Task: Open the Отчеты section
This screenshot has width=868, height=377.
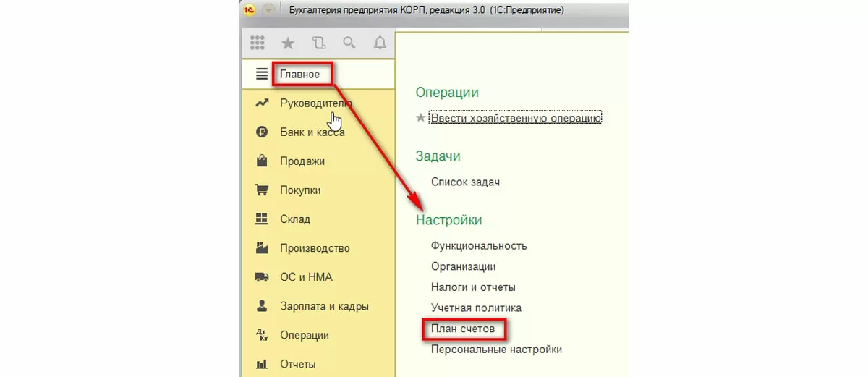Action: click(297, 364)
